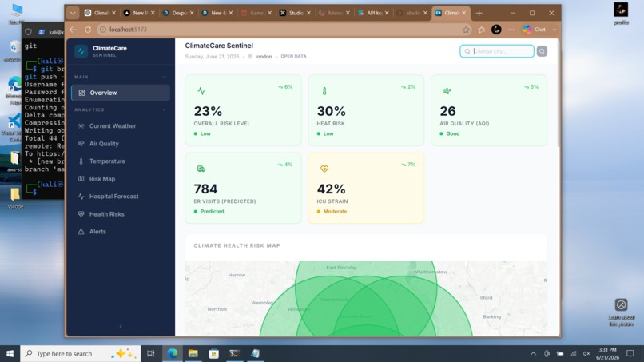The image size is (644, 362).
Task: Open the browser favorites list icon
Action: coord(481,30)
